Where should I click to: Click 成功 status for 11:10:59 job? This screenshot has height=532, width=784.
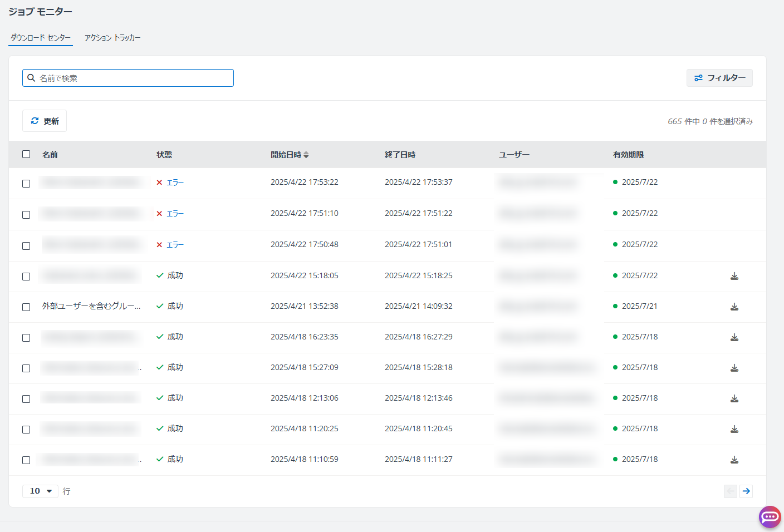tap(175, 459)
